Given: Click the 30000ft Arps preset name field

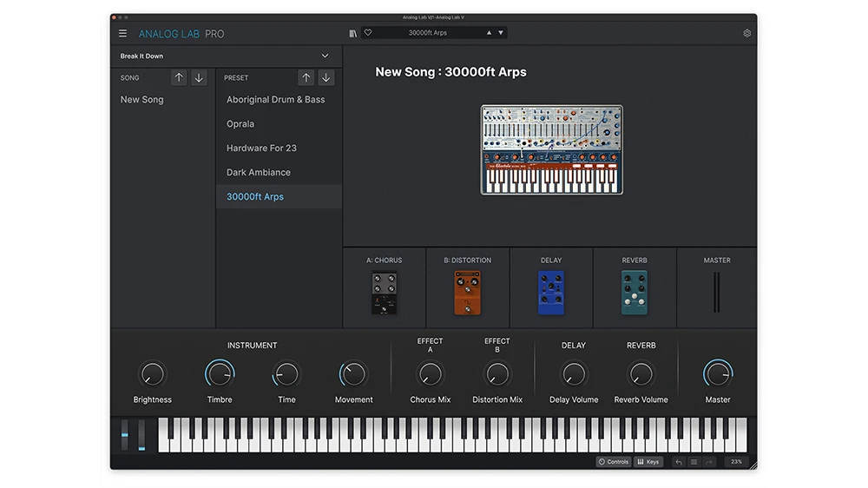Looking at the screenshot, I should [429, 33].
